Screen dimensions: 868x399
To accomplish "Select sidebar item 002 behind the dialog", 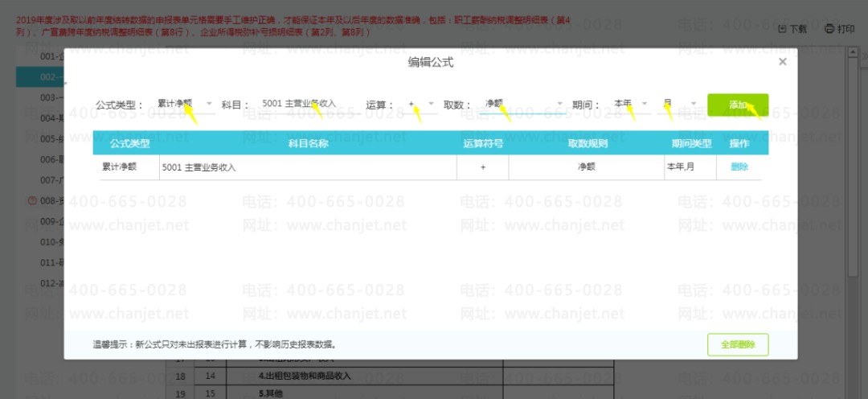I will pos(40,77).
